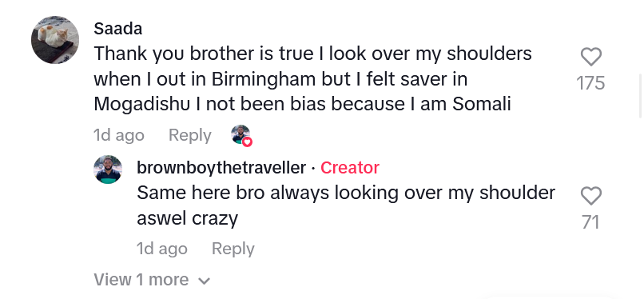Open brownboythetraveller's avatar on the reply
Screen dimensions: 644x299
[108, 169]
